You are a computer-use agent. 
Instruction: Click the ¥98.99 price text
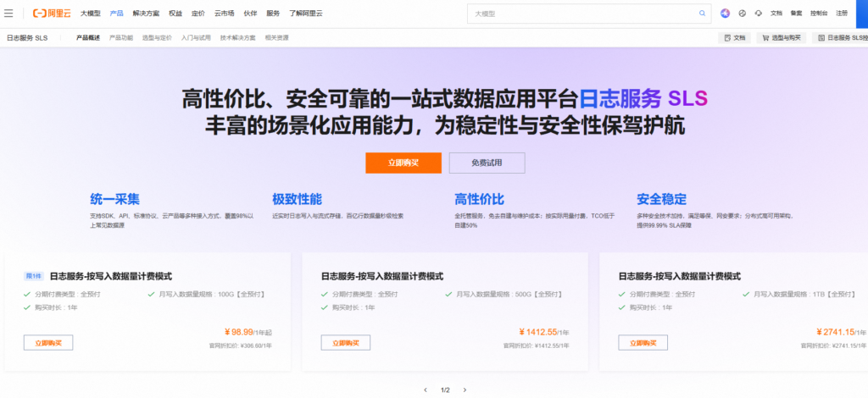pyautogui.click(x=238, y=332)
